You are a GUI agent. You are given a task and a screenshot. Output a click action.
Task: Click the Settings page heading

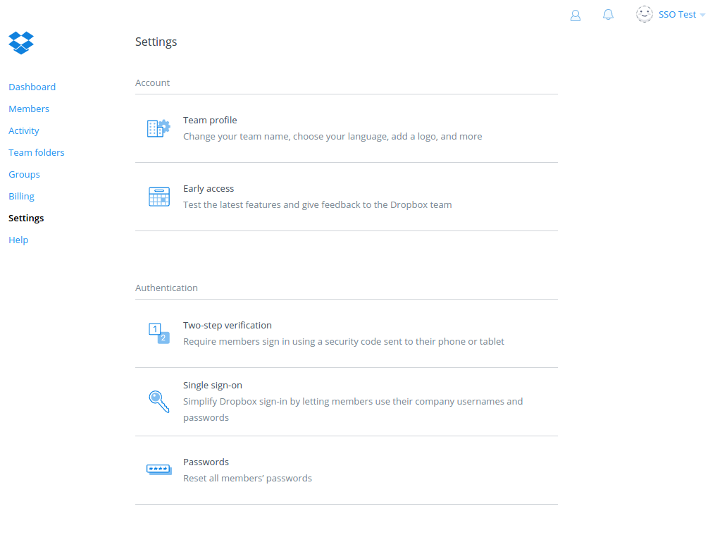(156, 42)
